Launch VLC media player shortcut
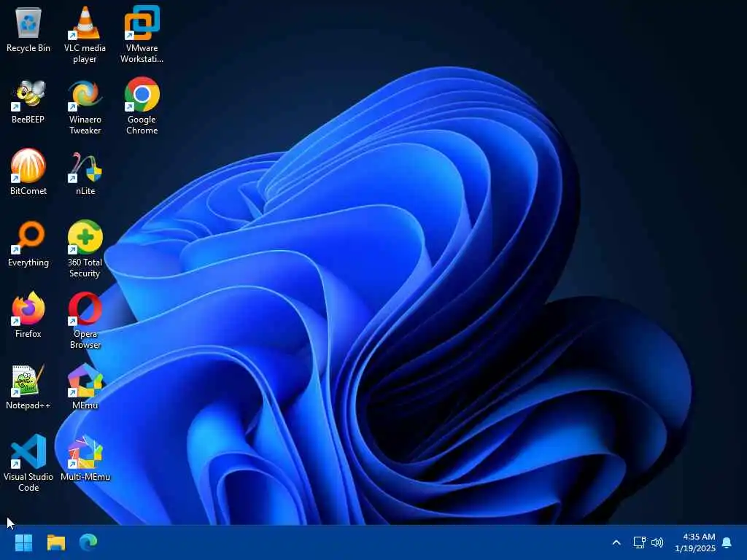 coord(85,34)
